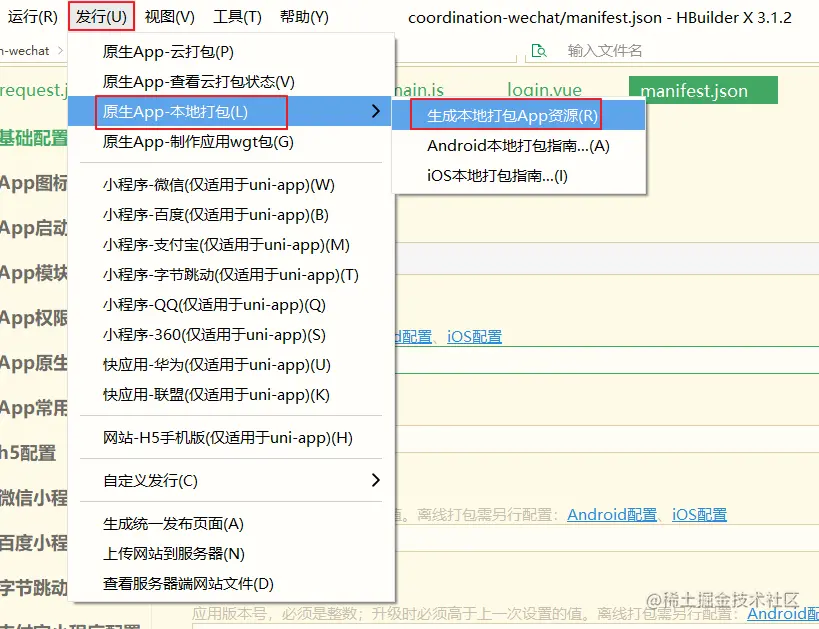
Task: Select 小程序-百度(仅适用于uni-app)(B)
Action: click(x=231, y=215)
